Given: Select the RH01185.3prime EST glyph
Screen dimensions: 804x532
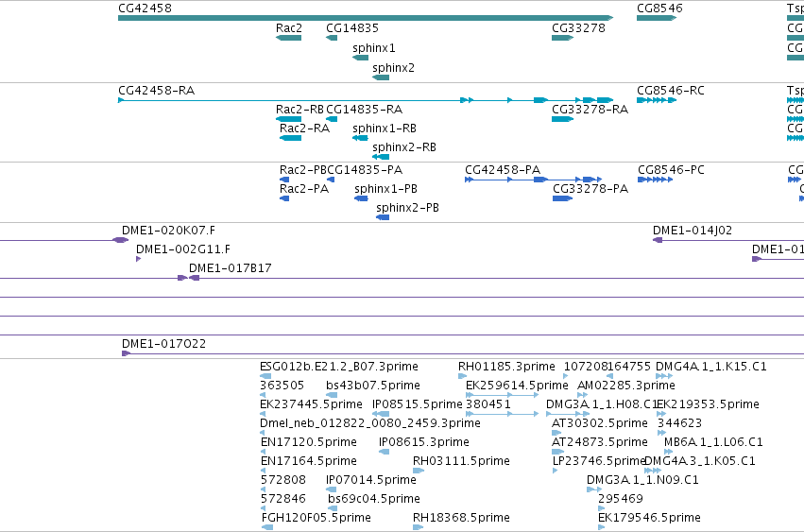Looking at the screenshot, I should pyautogui.click(x=463, y=376).
